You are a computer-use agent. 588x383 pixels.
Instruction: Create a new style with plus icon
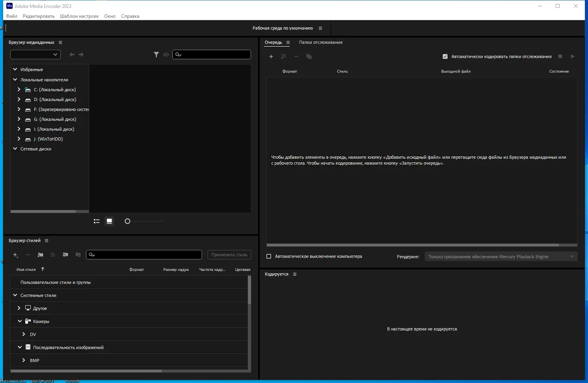[15, 255]
